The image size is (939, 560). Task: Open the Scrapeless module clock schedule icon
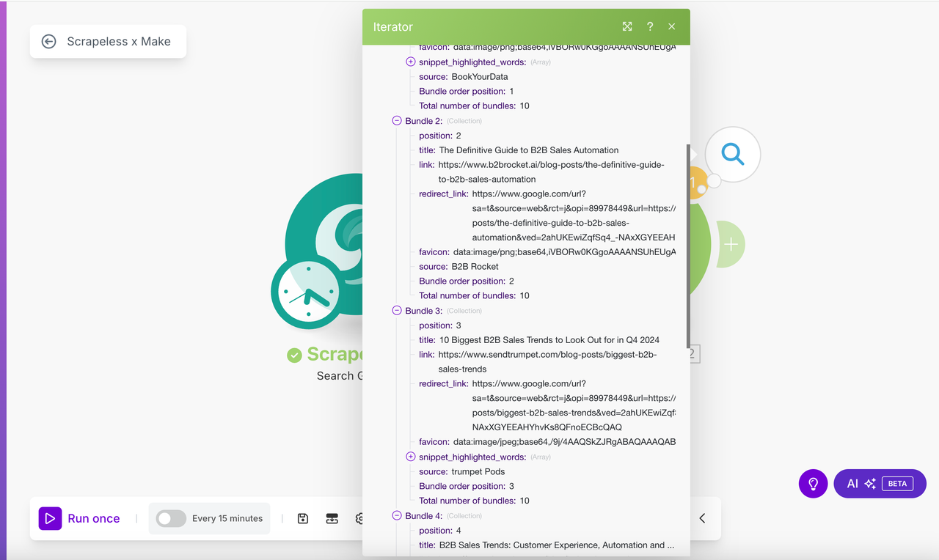[x=308, y=292]
